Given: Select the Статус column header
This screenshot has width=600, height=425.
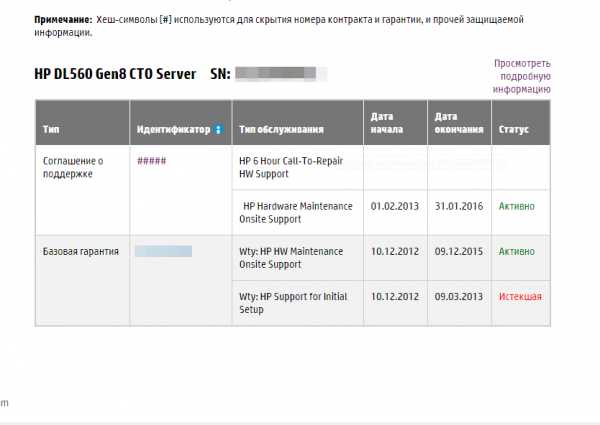Looking at the screenshot, I should [521, 122].
